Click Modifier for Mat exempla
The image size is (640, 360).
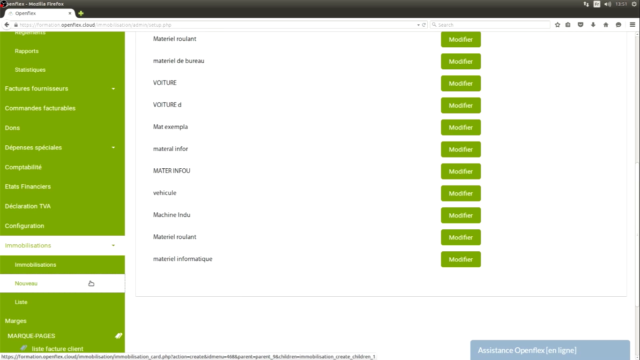(460, 128)
